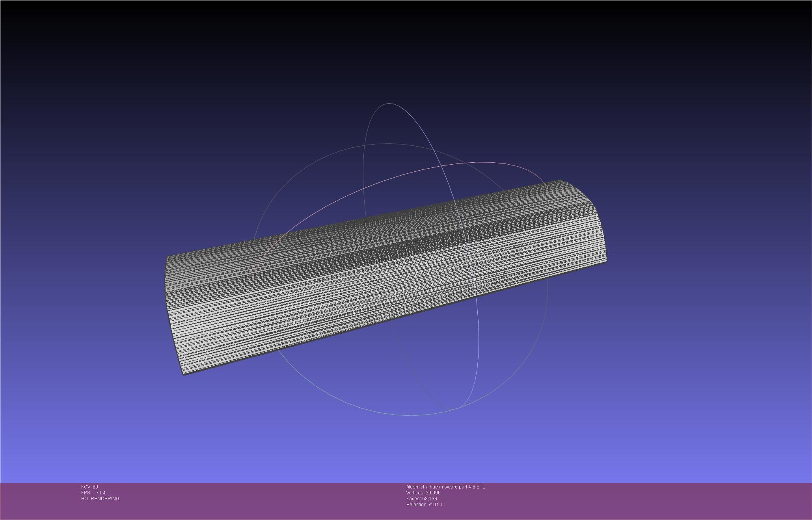Click the Faces: 58,196 count

421,499
